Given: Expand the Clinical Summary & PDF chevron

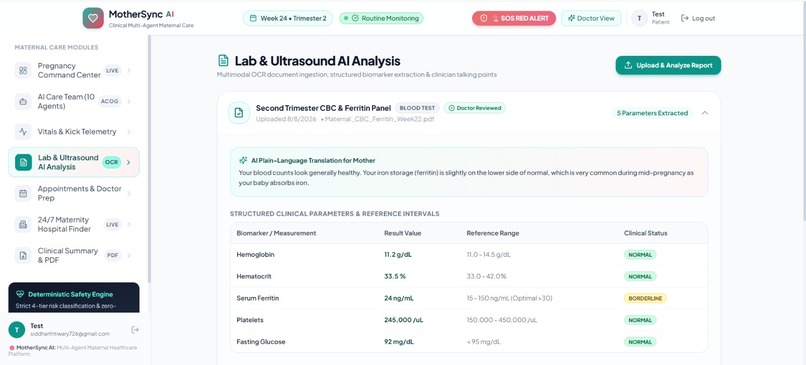Looking at the screenshot, I should (x=129, y=255).
